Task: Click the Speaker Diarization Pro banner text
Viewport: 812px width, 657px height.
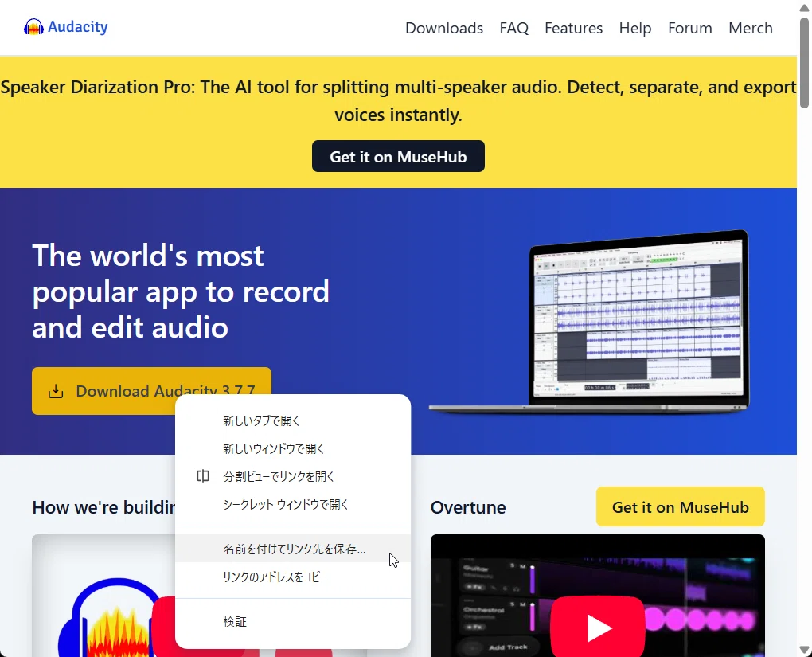Action: (398, 100)
